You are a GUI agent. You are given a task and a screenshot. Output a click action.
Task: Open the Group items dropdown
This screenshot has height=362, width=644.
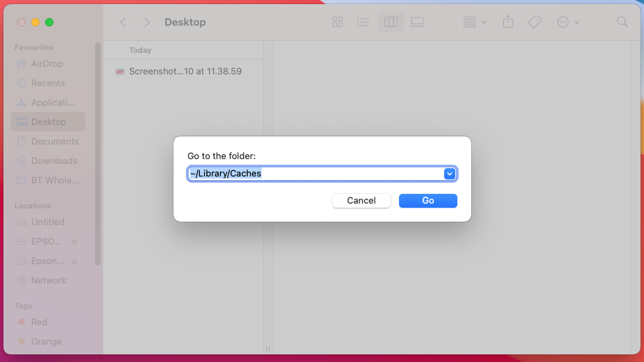(x=475, y=22)
